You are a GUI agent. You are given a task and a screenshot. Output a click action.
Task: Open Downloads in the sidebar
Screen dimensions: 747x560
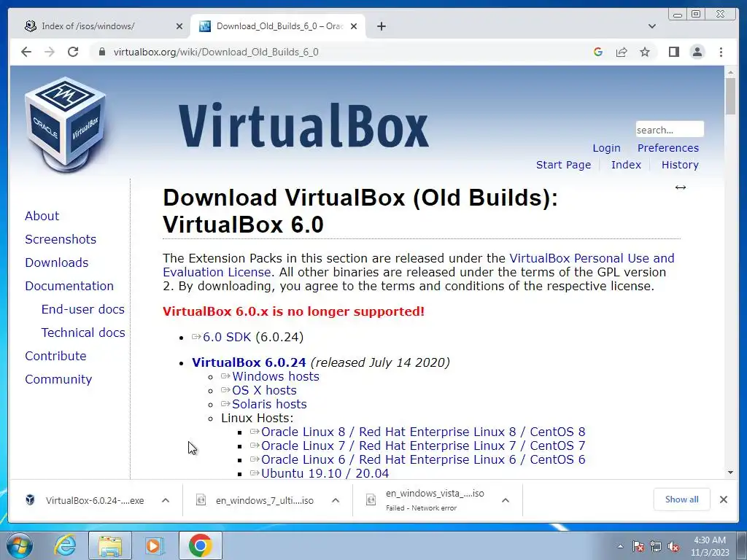(57, 262)
